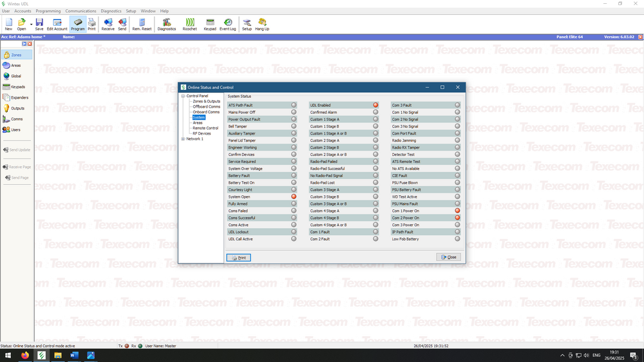Open Ricochet from the toolbar

coord(189,24)
